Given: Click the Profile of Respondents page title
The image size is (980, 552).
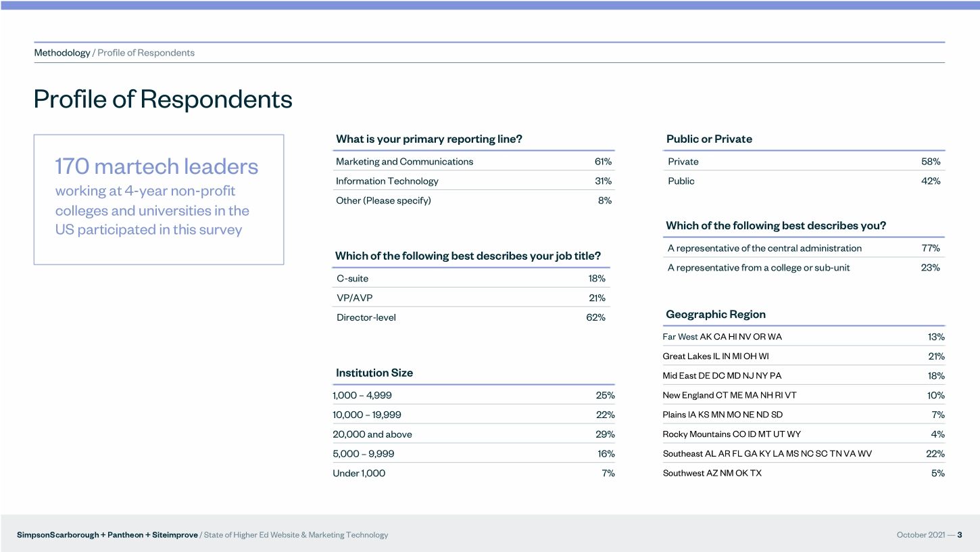Looking at the screenshot, I should click(x=162, y=99).
